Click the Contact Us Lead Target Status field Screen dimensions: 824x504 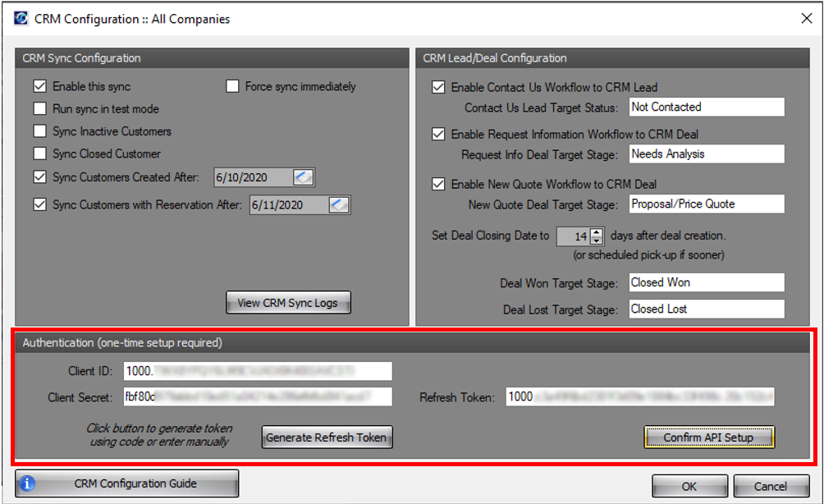(x=707, y=107)
